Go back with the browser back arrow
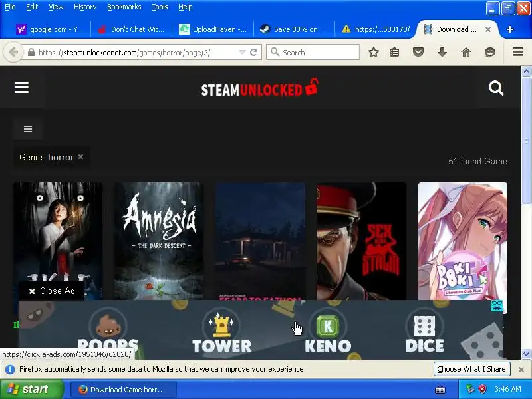The width and height of the screenshot is (532, 399). click(13, 53)
